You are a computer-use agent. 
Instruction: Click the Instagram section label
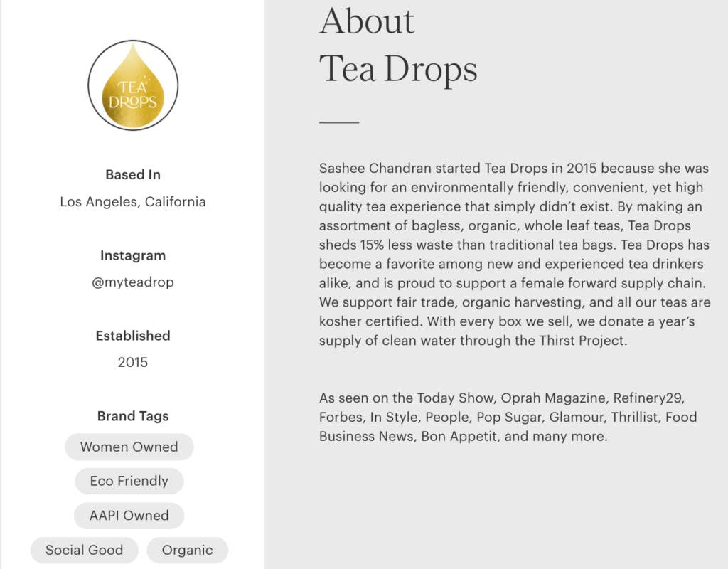point(133,255)
